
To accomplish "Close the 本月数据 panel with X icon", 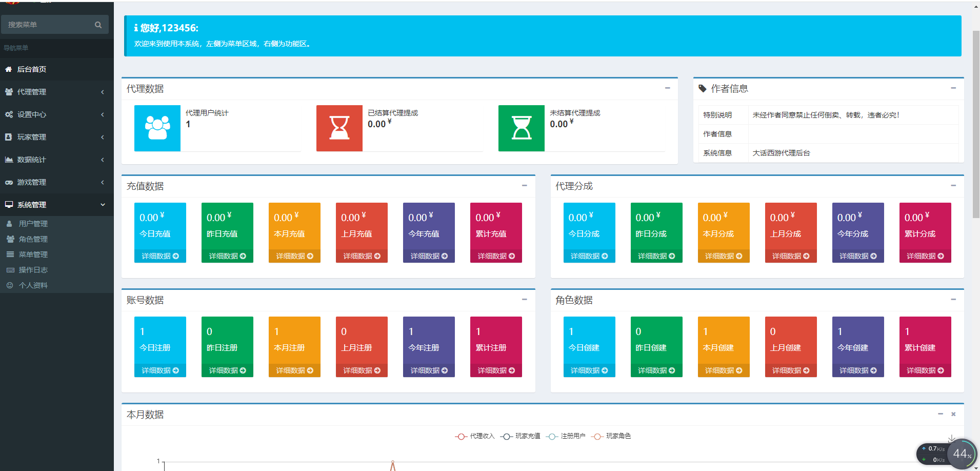I will point(953,414).
